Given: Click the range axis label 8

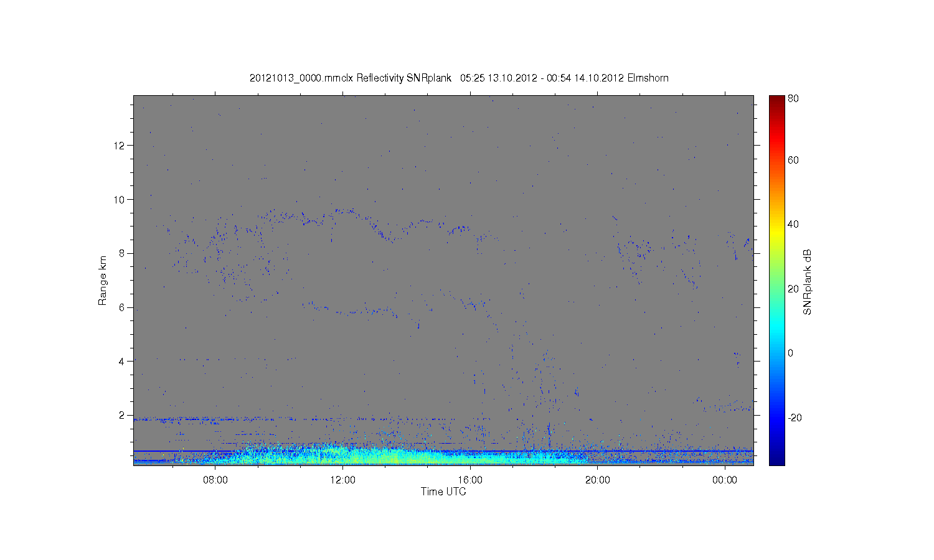Looking at the screenshot, I should (x=123, y=253).
